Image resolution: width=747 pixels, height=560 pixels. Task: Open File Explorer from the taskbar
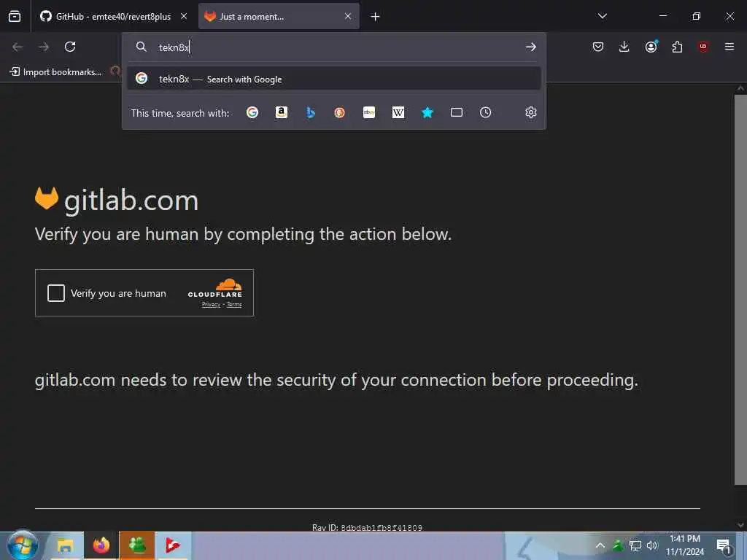coord(66,545)
